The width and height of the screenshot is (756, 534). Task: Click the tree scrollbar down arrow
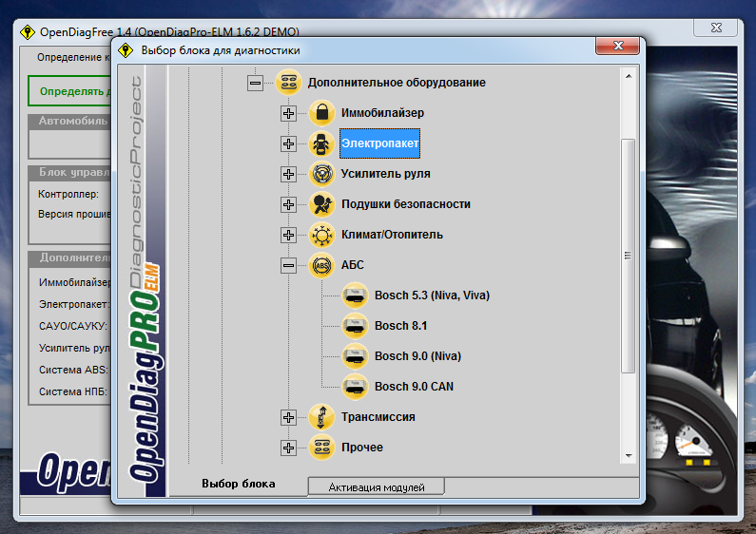tap(629, 455)
